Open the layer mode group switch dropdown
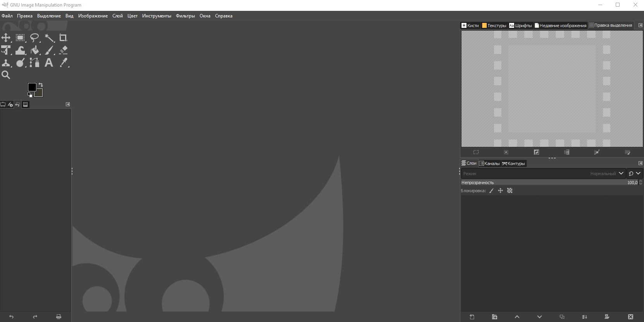Image resolution: width=644 pixels, height=322 pixels. (x=635, y=174)
